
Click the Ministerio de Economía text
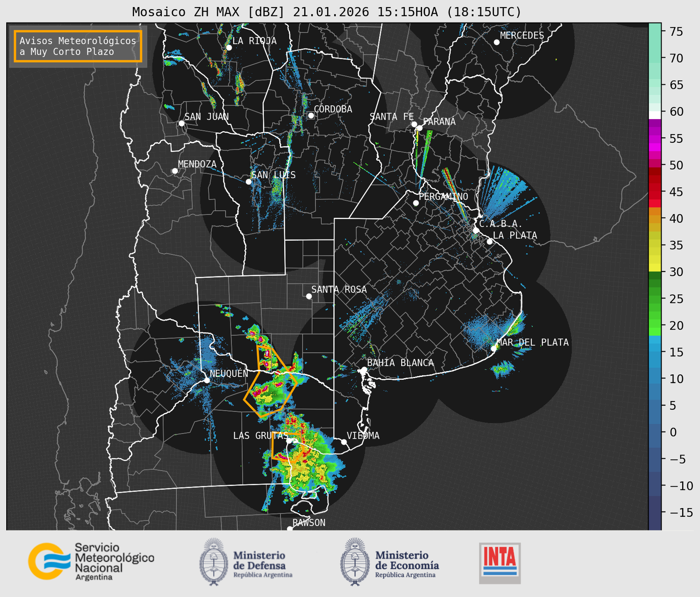(x=407, y=564)
